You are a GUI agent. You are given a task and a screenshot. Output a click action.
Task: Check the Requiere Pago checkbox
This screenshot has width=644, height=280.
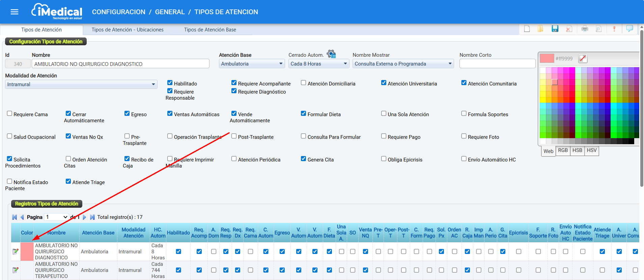pyautogui.click(x=384, y=136)
